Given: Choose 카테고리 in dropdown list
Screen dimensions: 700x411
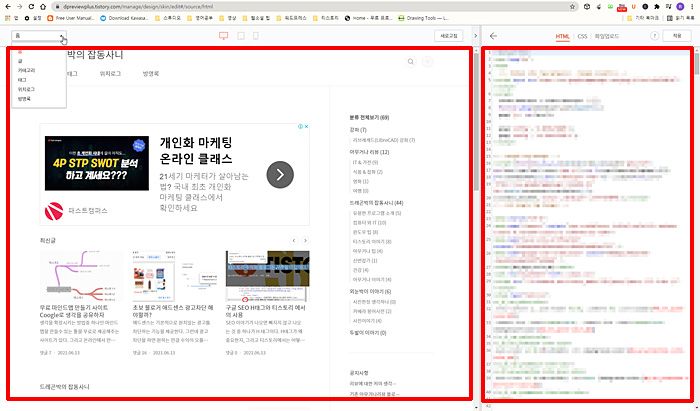Looking at the screenshot, I should coord(26,71).
